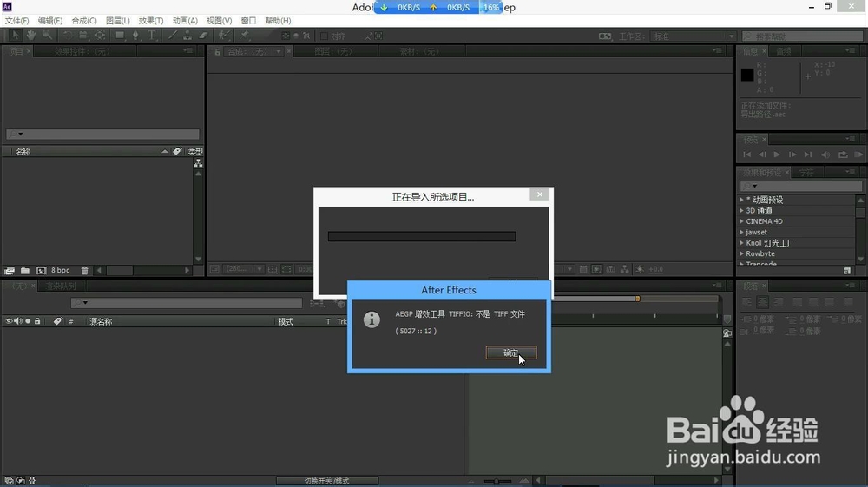The height and width of the screenshot is (487, 868).
Task: Select the Roto Brush tool
Action: (x=223, y=36)
